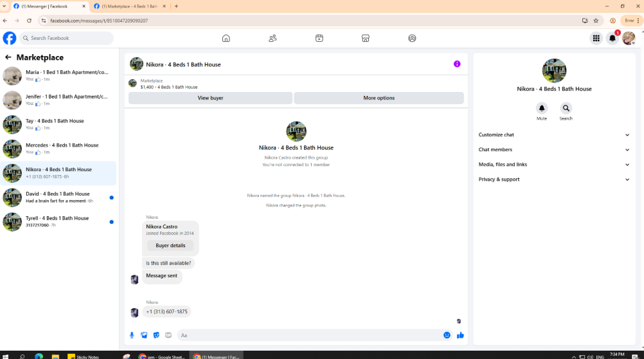Expand the Chat members section
The height and width of the screenshot is (359, 644).
pyautogui.click(x=554, y=150)
